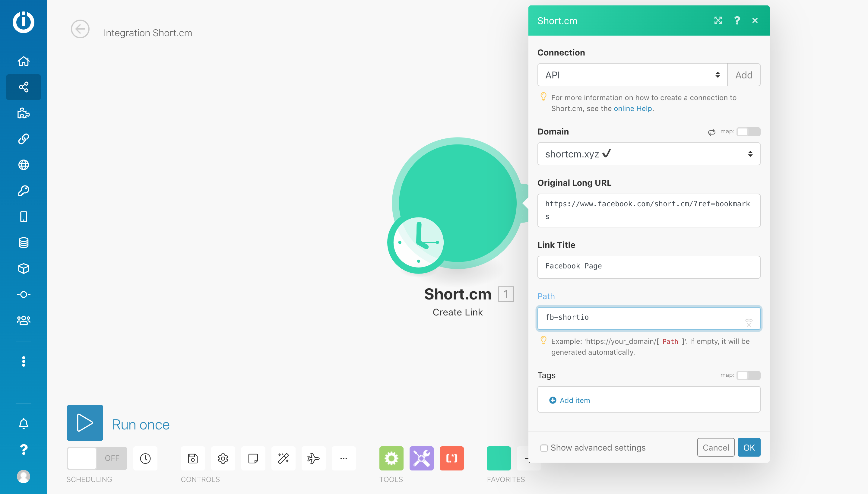Expand the shortcm.xyz domain dropdown

click(x=648, y=154)
